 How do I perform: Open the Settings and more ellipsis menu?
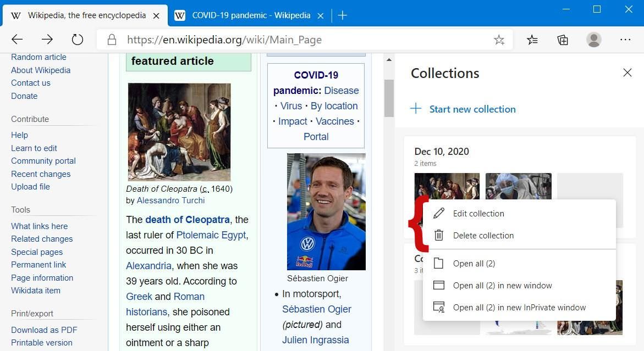tap(625, 40)
